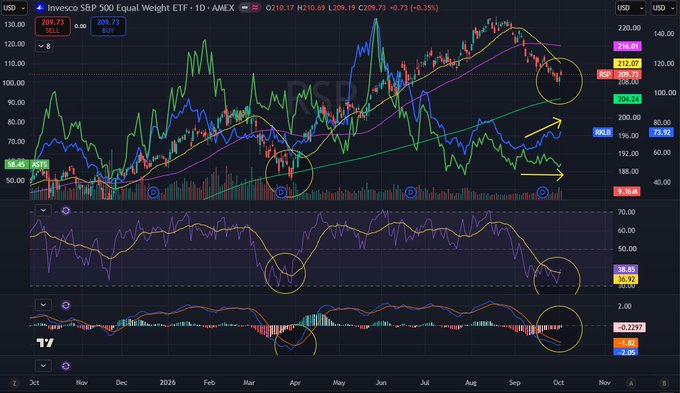Expand the collapsed indicator legend showing 8
The width and height of the screenshot is (680, 393).
tap(44, 46)
